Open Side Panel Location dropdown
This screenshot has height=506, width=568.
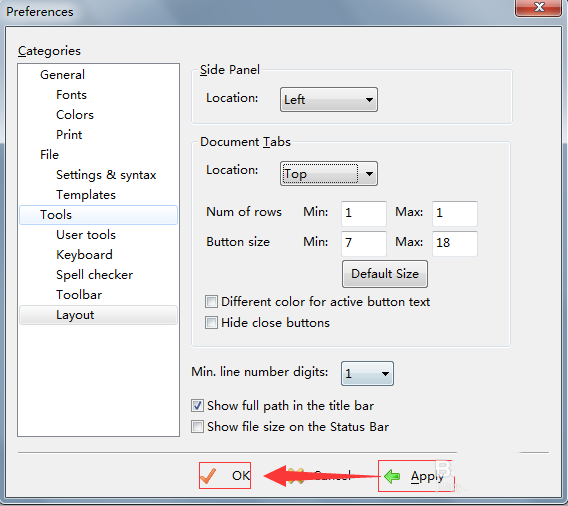(329, 99)
